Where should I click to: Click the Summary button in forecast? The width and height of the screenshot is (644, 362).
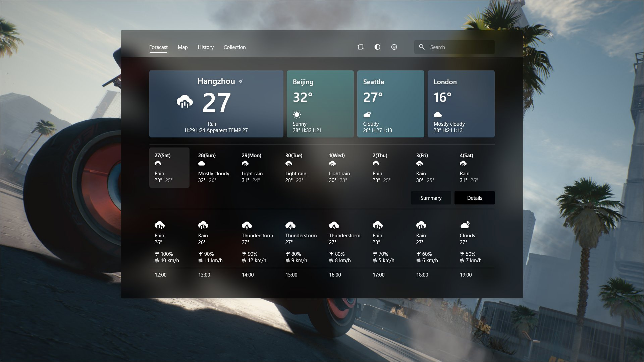click(431, 197)
